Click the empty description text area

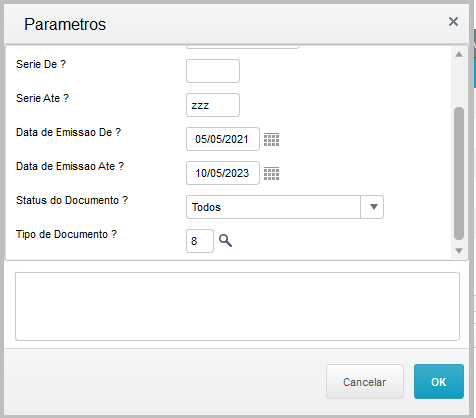coord(237,307)
